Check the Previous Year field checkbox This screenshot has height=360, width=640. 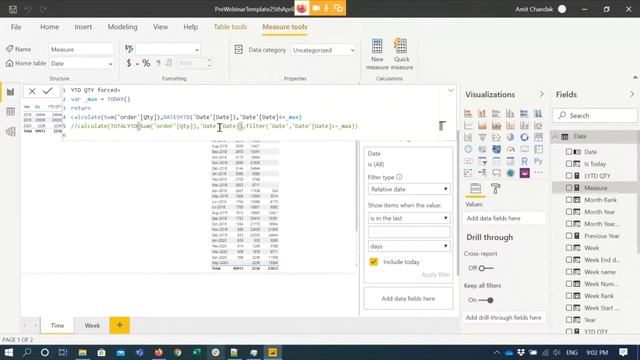pyautogui.click(x=569, y=236)
